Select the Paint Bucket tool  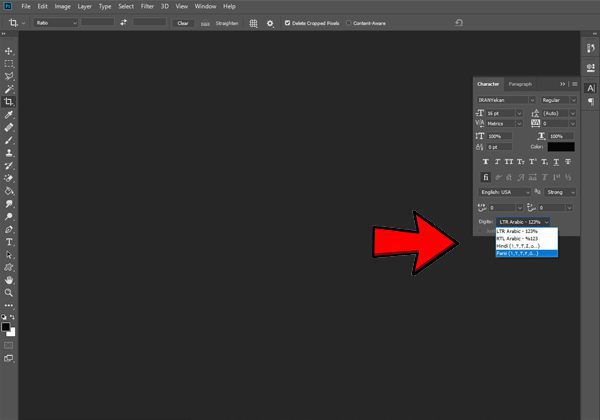pyautogui.click(x=8, y=191)
